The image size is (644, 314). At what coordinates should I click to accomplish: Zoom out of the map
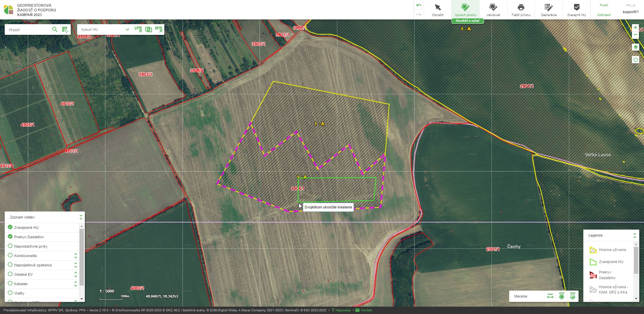(x=635, y=35)
